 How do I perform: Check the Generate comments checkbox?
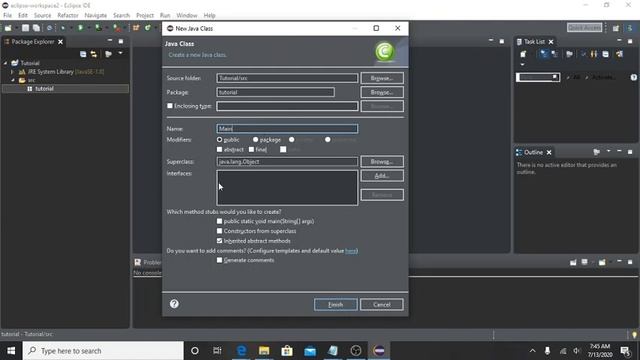220,260
